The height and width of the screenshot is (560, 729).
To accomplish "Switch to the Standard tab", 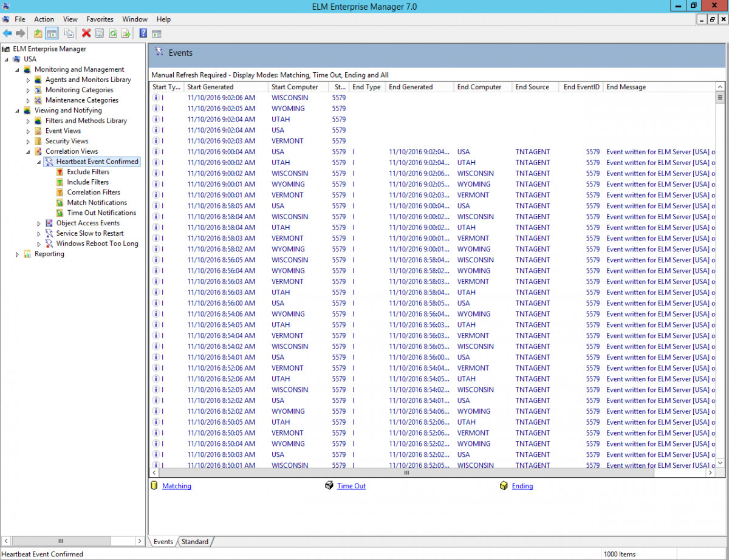I will (x=194, y=542).
